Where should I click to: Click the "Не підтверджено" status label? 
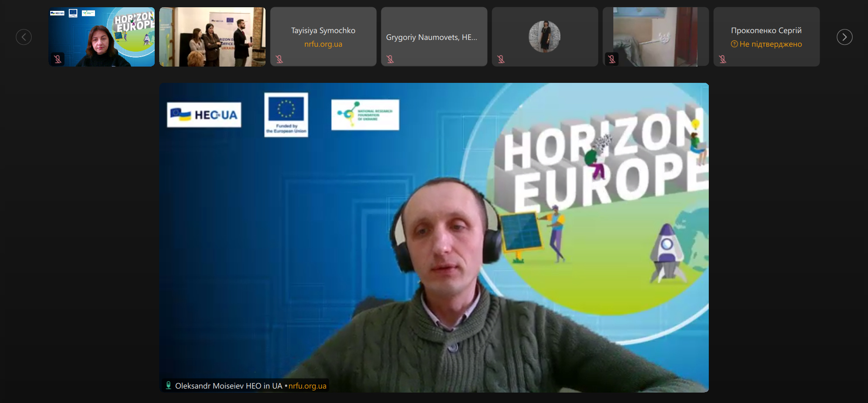770,44
